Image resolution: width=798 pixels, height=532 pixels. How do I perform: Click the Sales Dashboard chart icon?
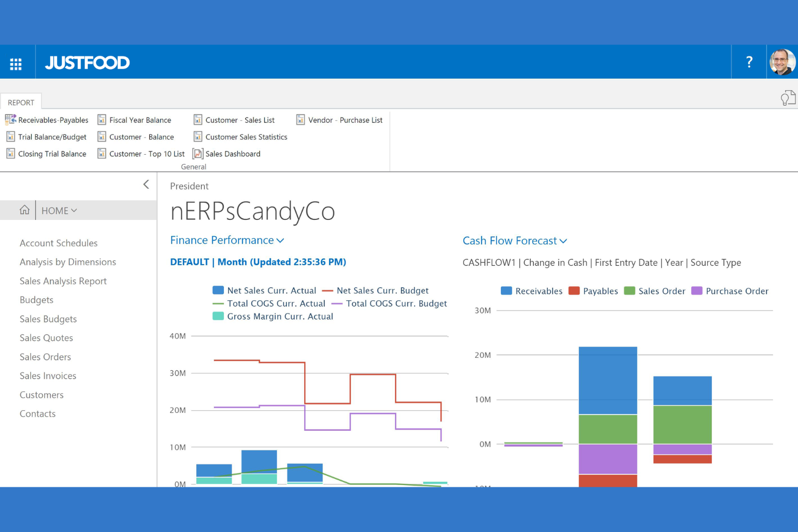198,154
